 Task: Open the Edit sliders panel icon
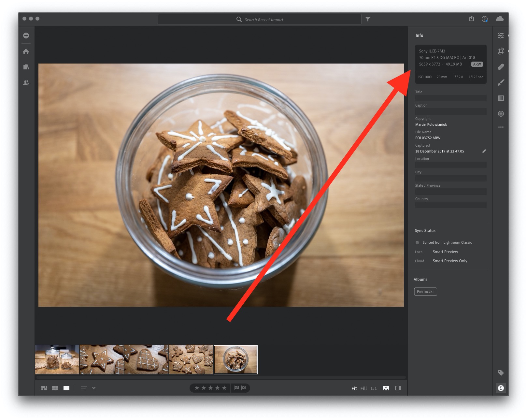(x=501, y=36)
